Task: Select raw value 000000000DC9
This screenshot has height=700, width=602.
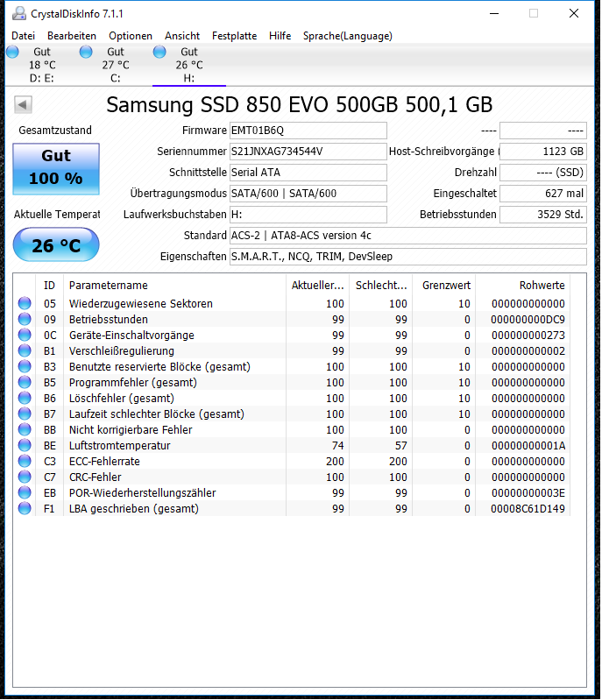Action: pyautogui.click(x=528, y=319)
